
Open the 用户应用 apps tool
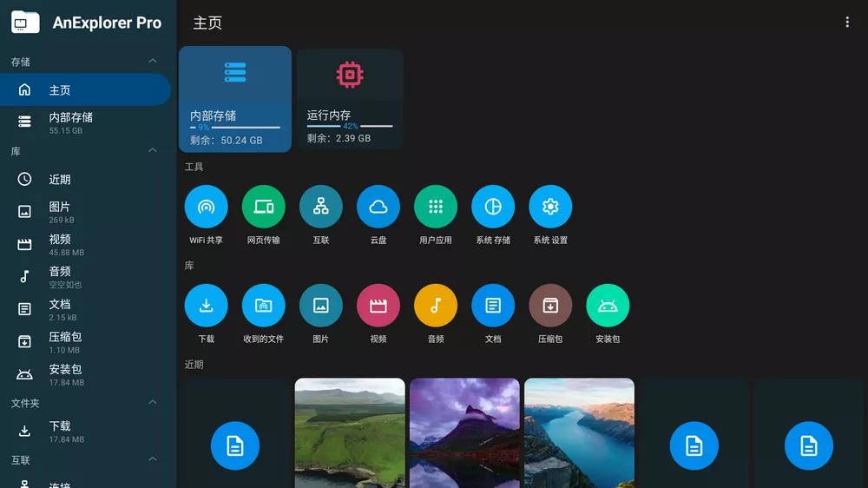[x=436, y=207]
